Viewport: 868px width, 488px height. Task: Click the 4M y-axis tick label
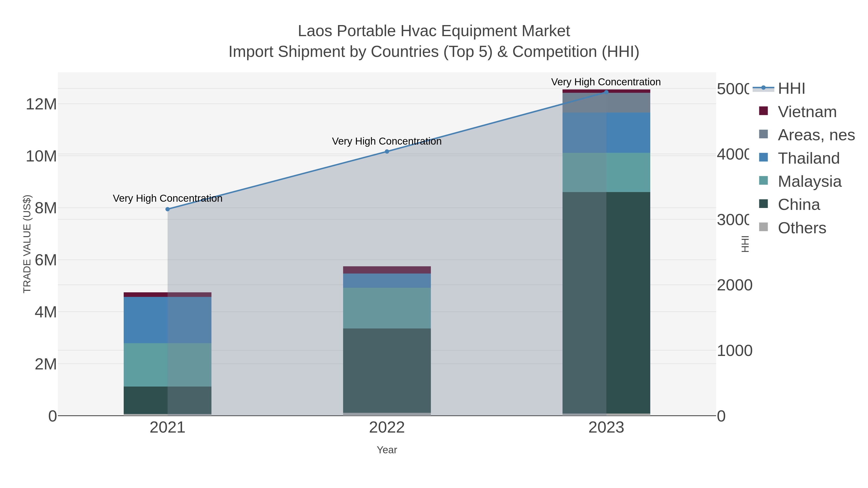[46, 312]
